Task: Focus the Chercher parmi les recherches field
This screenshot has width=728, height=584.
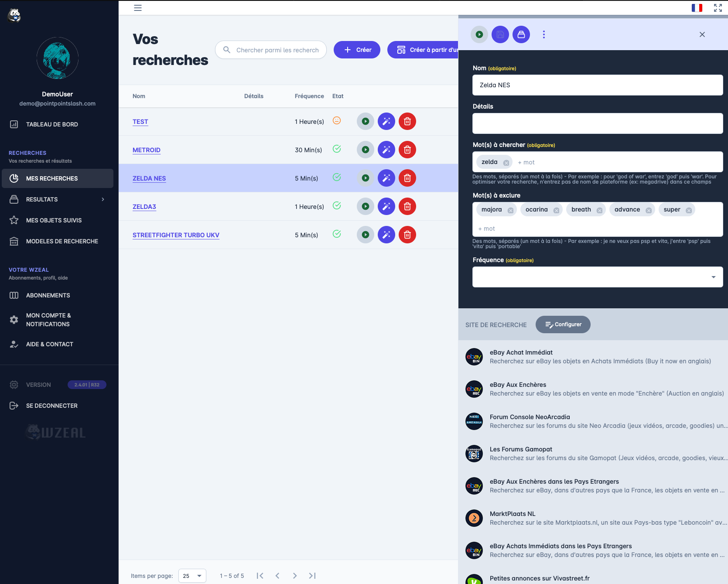Action: pos(271,50)
